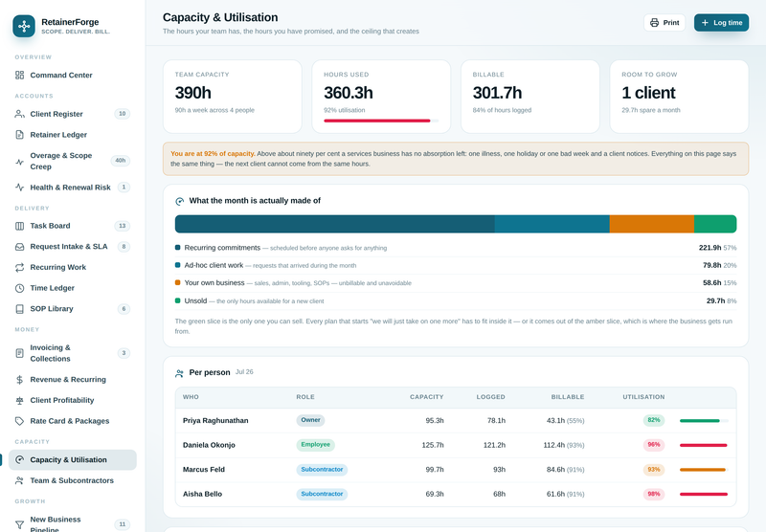Click the Overage 40h badge

point(121,161)
